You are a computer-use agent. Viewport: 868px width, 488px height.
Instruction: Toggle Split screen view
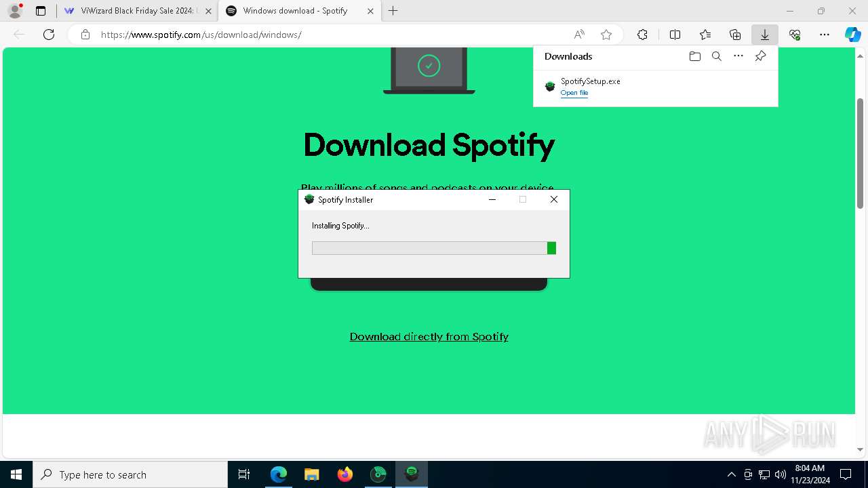[x=675, y=35]
